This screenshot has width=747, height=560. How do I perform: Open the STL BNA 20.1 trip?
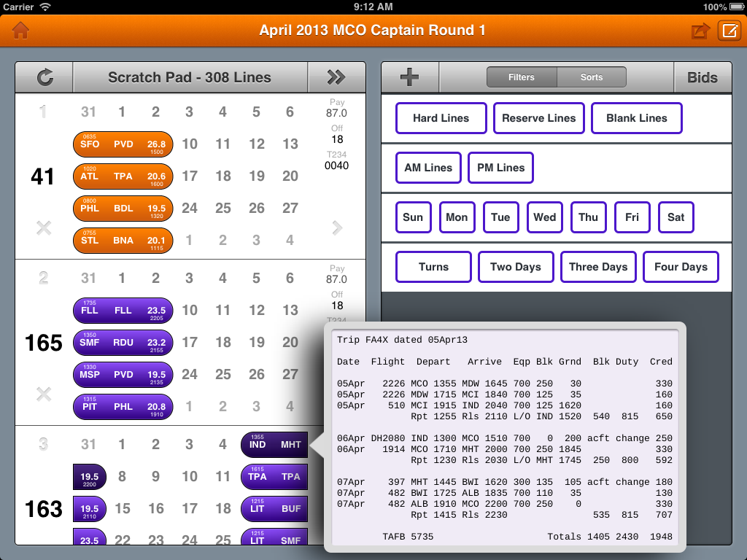[123, 241]
